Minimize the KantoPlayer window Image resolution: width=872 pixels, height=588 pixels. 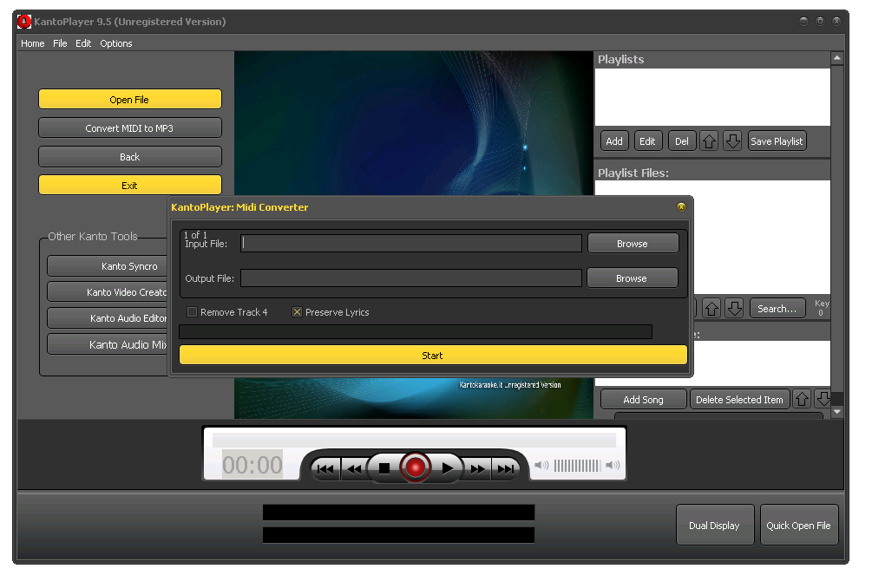coord(803,21)
